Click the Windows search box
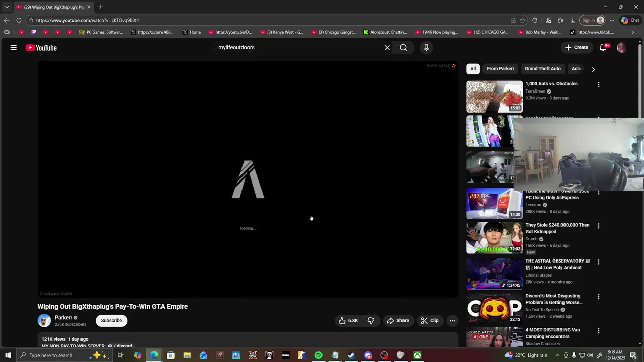The height and width of the screenshot is (362, 644). [x=64, y=355]
